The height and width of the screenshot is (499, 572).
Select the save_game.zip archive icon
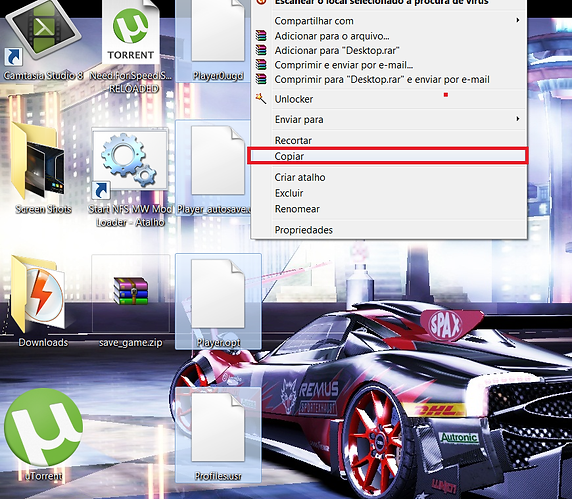coord(131,291)
